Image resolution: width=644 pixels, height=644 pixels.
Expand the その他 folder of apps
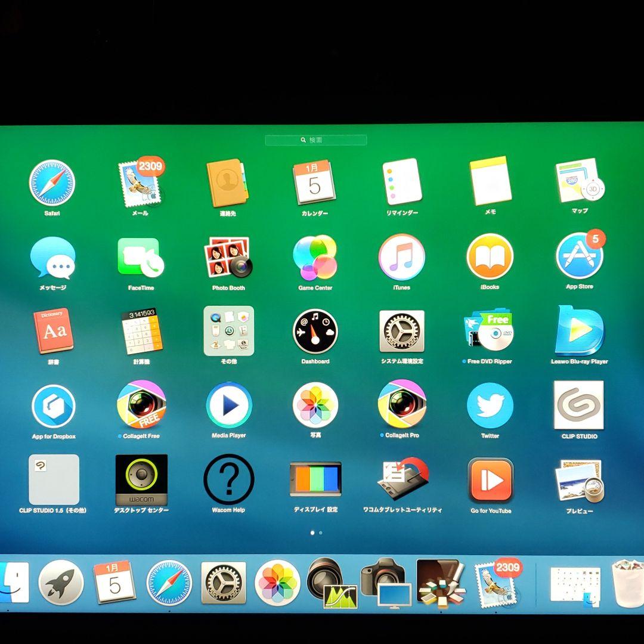tap(228, 331)
